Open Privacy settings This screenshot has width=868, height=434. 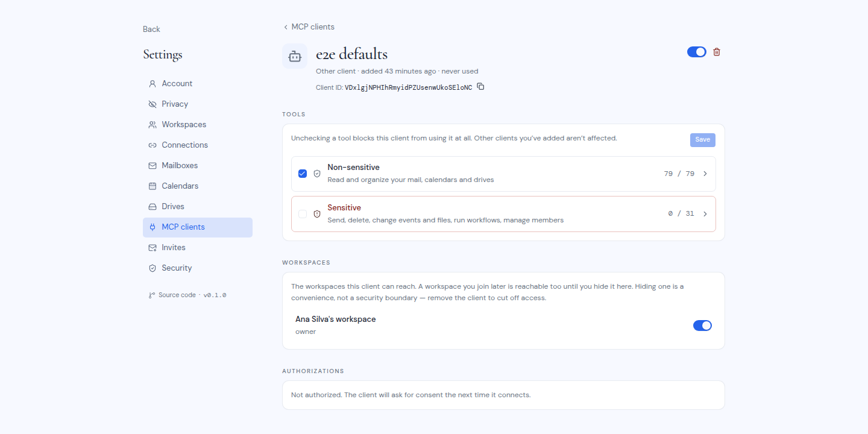coord(198,104)
